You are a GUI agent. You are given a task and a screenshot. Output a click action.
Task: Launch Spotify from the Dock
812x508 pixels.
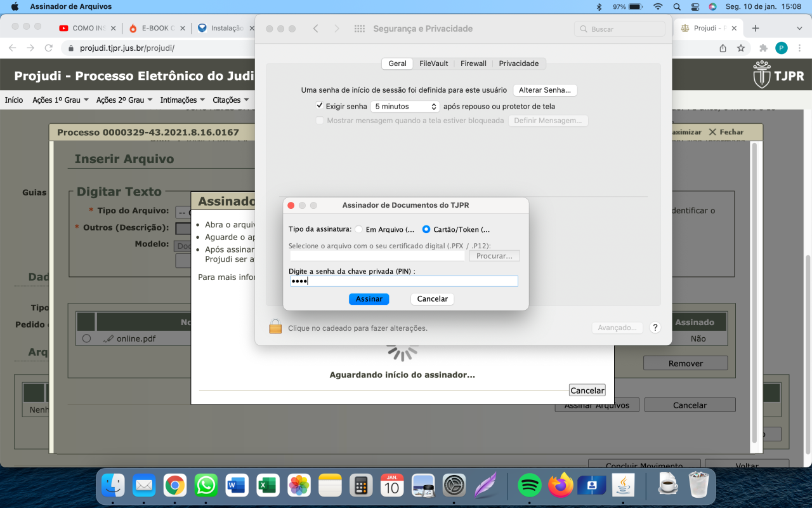point(530,485)
